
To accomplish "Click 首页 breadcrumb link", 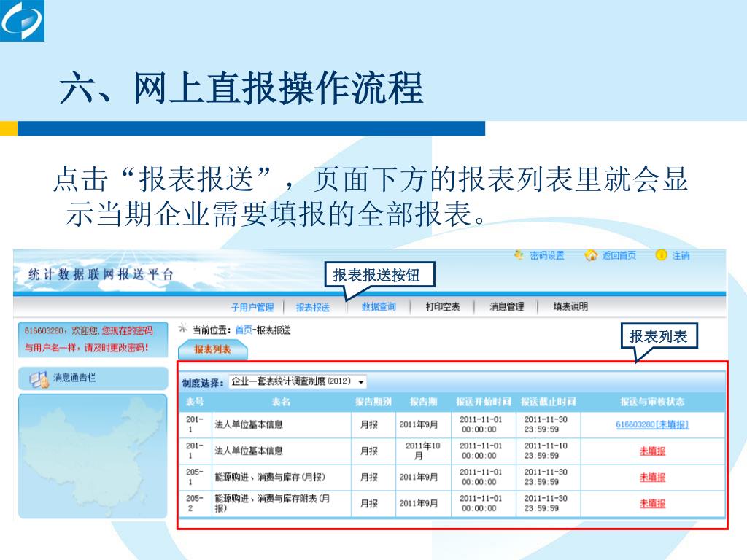I will coord(244,330).
